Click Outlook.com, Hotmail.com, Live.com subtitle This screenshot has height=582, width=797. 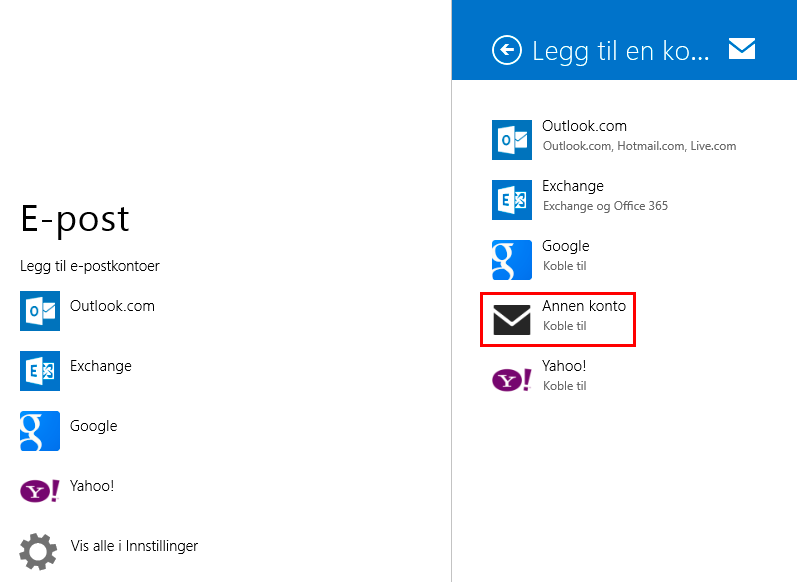(639, 146)
